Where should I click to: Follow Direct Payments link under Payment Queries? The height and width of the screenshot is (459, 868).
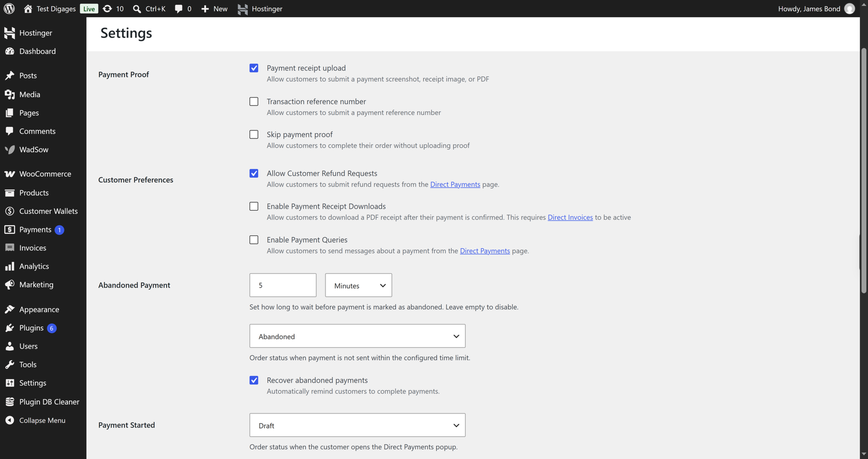coord(485,251)
